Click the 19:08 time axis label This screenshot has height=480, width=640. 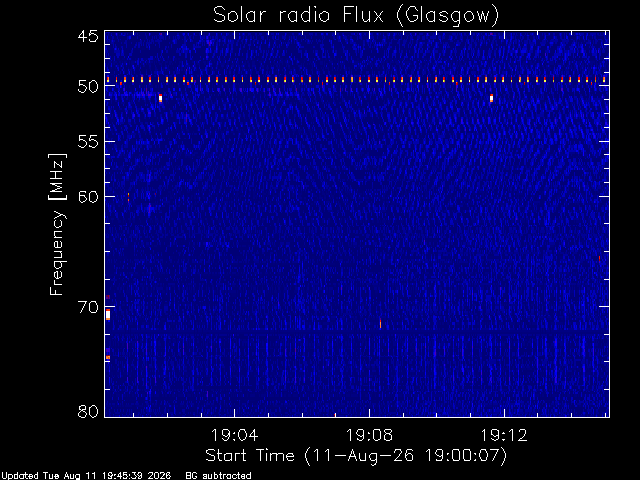coord(369,436)
